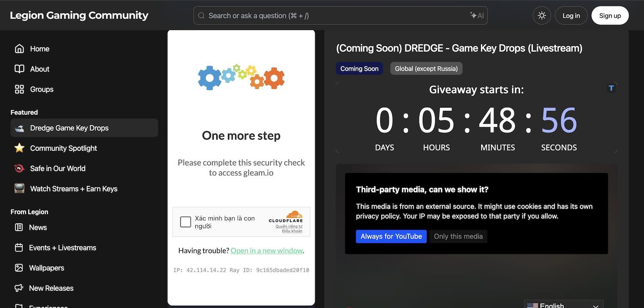Click the DREDGE Game Key Drops page title

459,48
